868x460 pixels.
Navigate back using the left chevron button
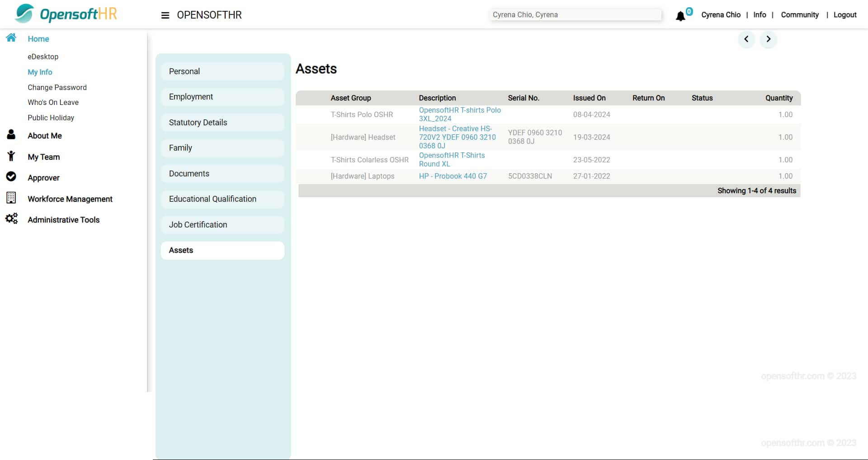746,39
